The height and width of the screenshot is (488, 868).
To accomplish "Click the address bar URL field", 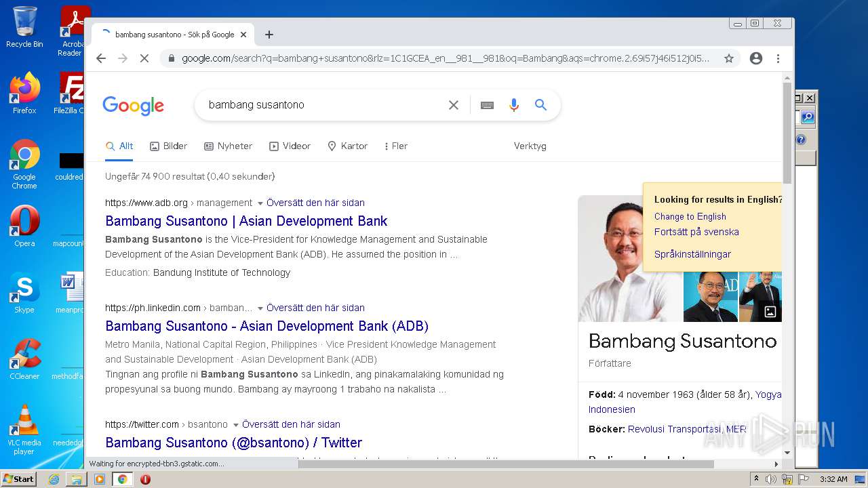I will tap(446, 58).
